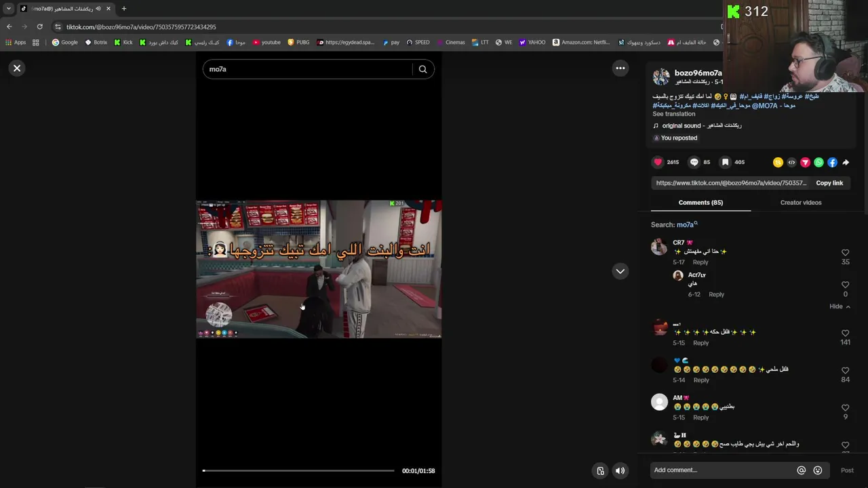The height and width of the screenshot is (488, 868).
Task: Open the original sound music link
Action: tap(701, 126)
